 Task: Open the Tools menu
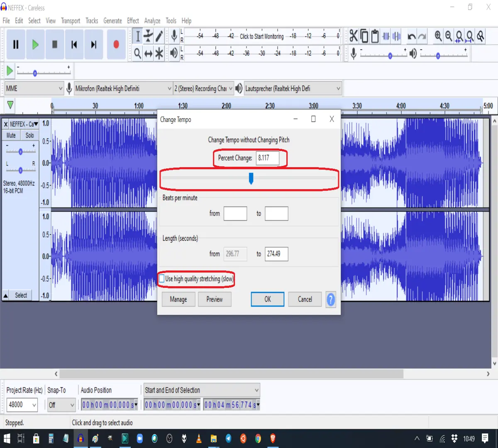pos(171,21)
